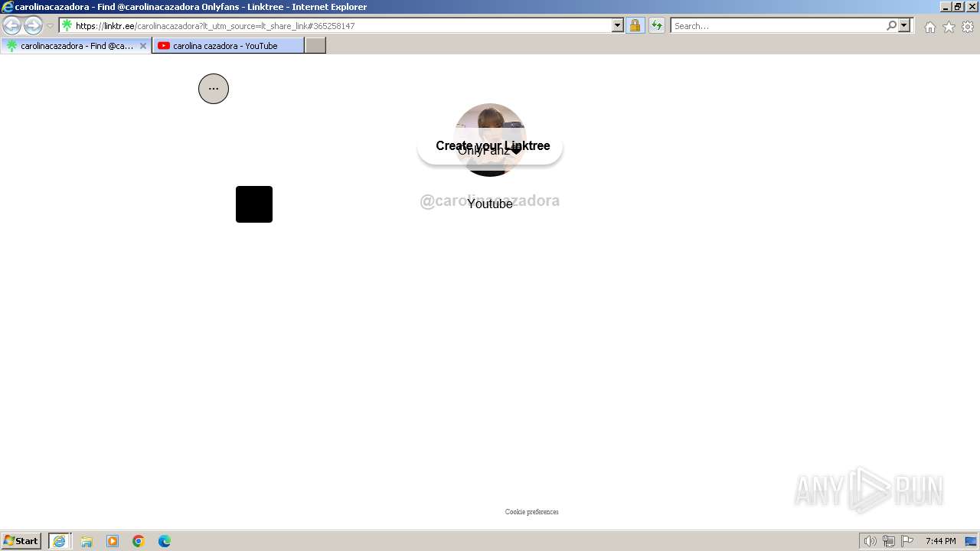Open the recent pages dropdown arrow

[50, 26]
